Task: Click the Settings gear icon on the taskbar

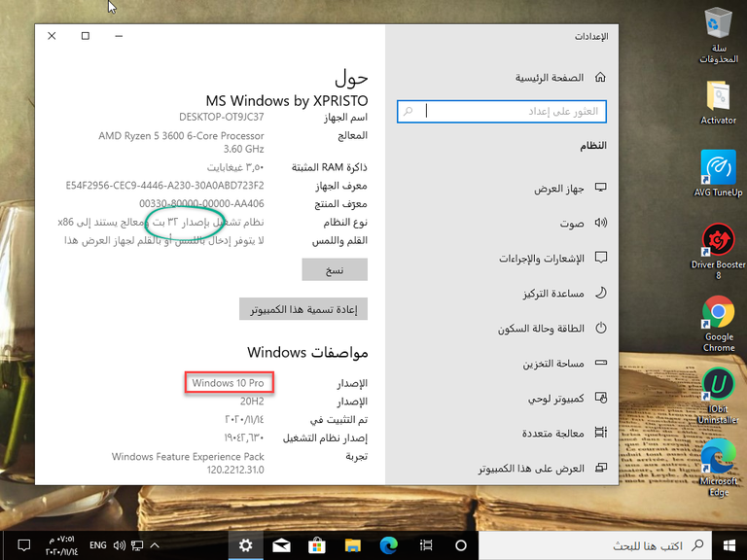Action: 245,545
